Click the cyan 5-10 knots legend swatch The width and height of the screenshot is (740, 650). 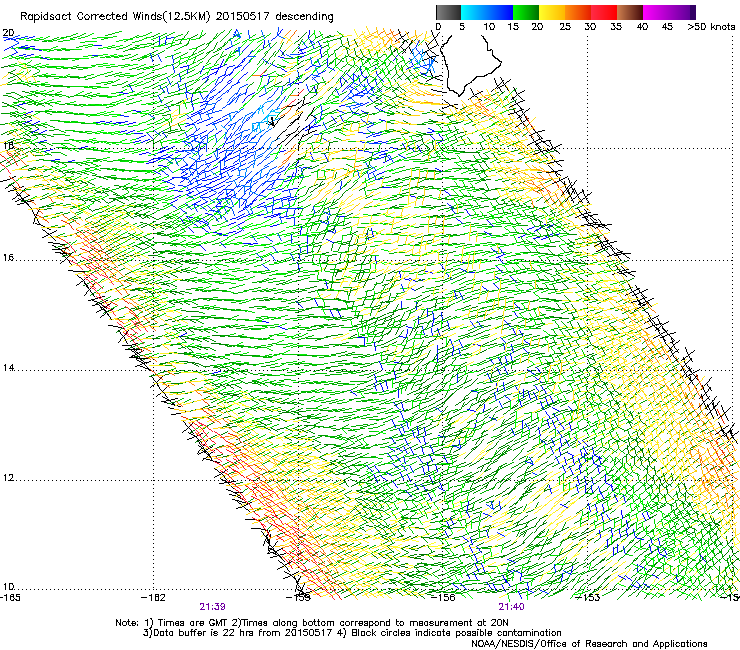pos(474,12)
